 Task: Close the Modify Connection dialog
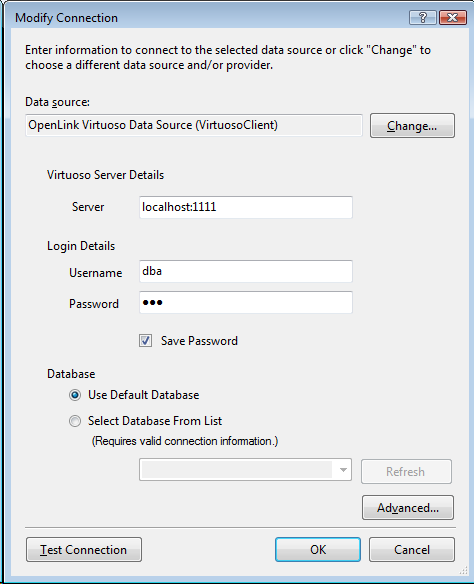click(453, 18)
